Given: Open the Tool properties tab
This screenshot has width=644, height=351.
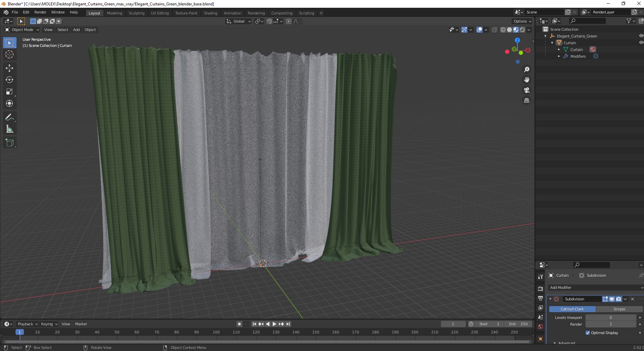Looking at the screenshot, I should coord(540,277).
